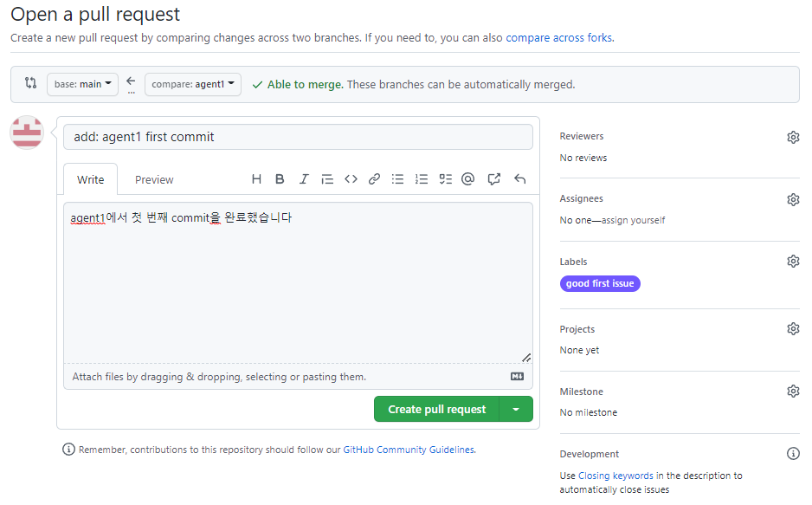
Task: Open Assignees settings gear
Action: (x=793, y=199)
